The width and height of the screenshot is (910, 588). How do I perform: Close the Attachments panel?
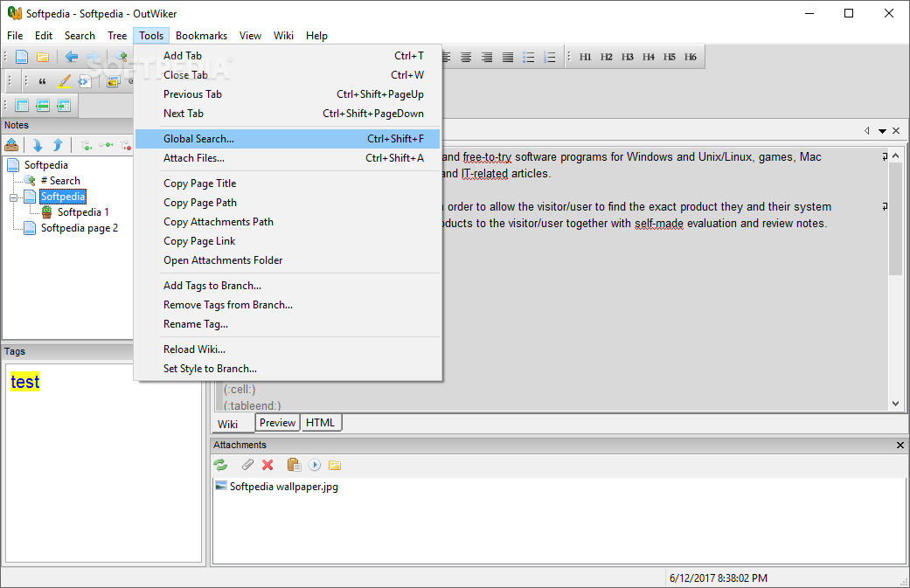[x=900, y=446]
